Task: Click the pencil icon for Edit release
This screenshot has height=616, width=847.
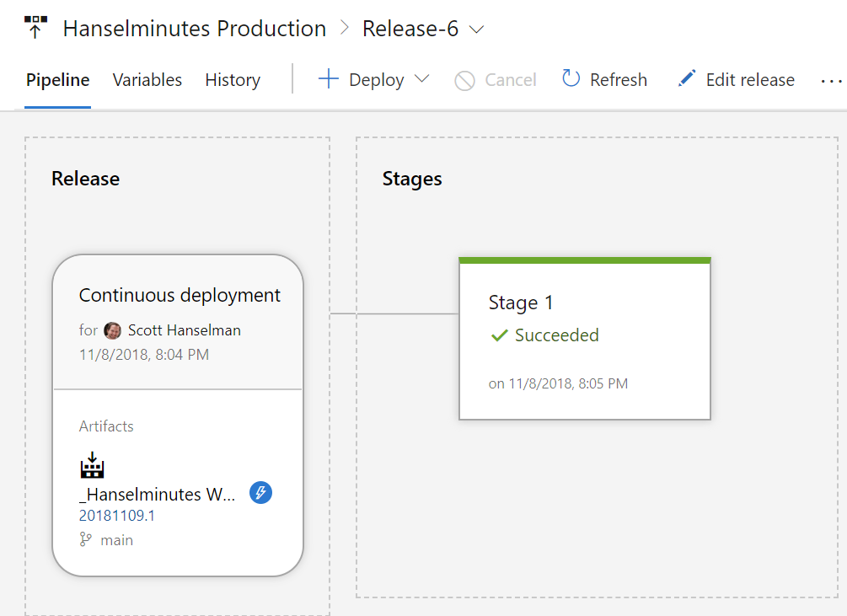Action: point(687,78)
